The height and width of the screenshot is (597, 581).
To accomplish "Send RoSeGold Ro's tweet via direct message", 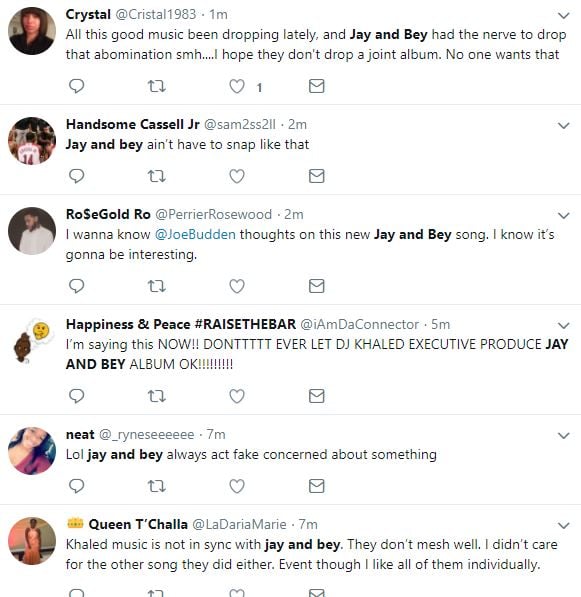I will point(316,286).
